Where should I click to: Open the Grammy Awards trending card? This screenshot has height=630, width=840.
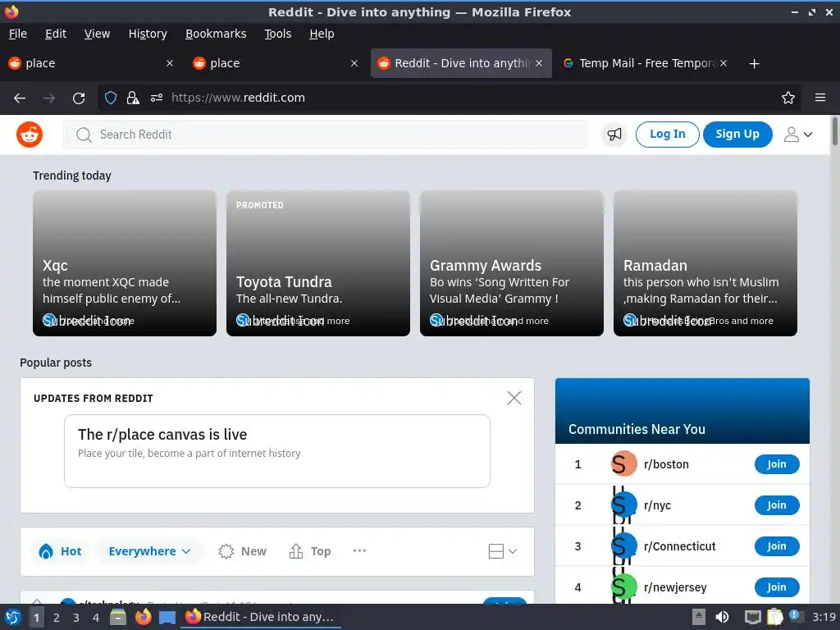512,263
